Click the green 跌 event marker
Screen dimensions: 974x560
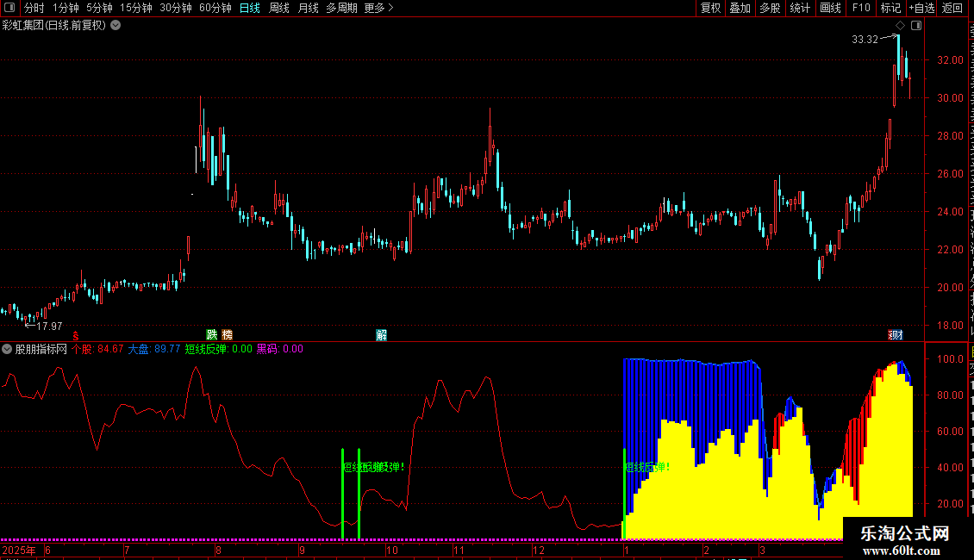click(x=212, y=335)
